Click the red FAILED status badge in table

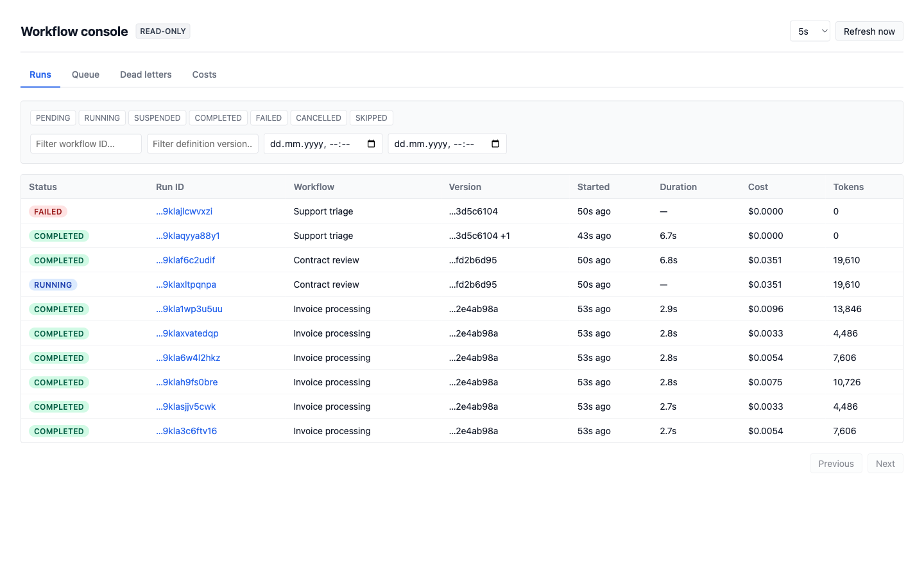[x=48, y=211]
